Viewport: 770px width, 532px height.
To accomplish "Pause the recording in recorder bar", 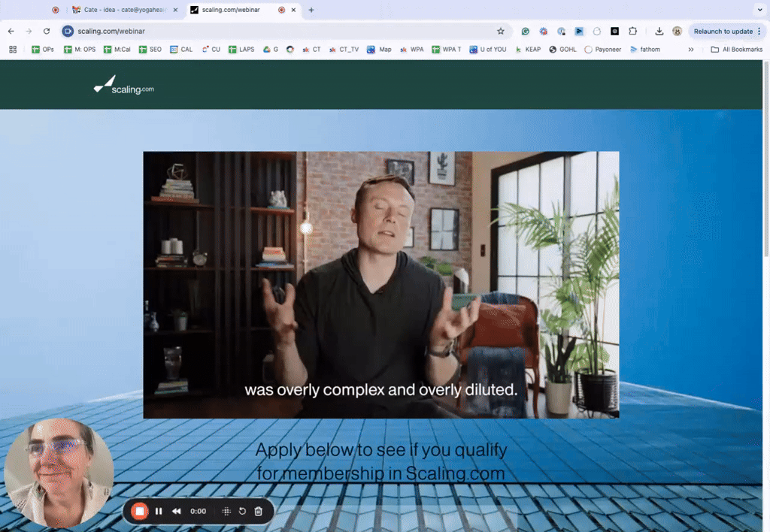I will [159, 511].
